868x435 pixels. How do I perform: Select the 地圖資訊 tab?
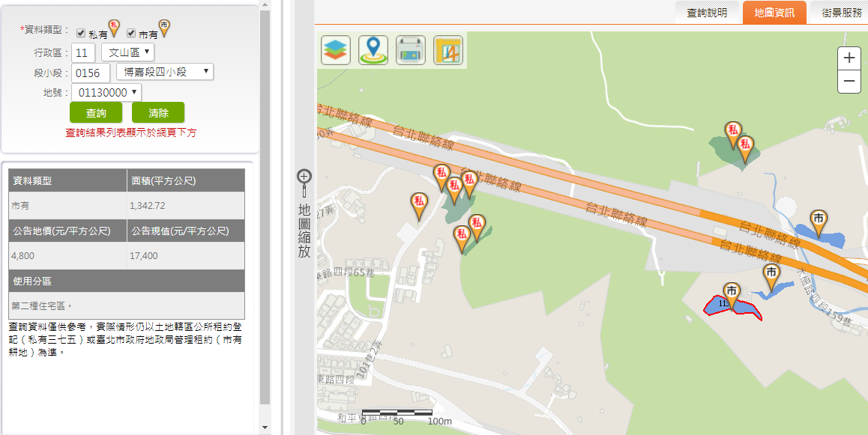[774, 13]
